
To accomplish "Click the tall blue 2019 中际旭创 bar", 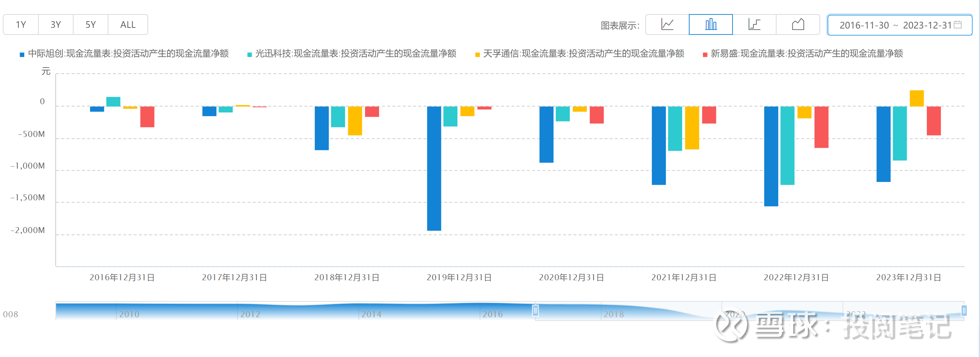I will pos(434,168).
